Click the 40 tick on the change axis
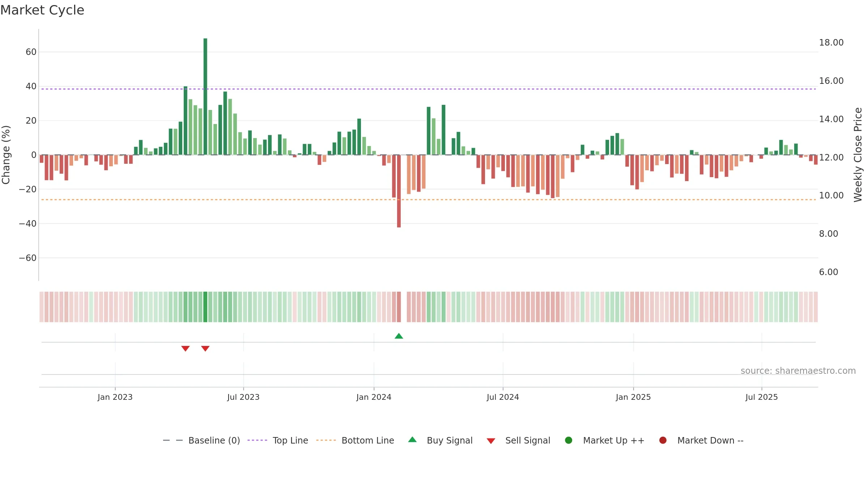868x488 pixels. [x=31, y=86]
